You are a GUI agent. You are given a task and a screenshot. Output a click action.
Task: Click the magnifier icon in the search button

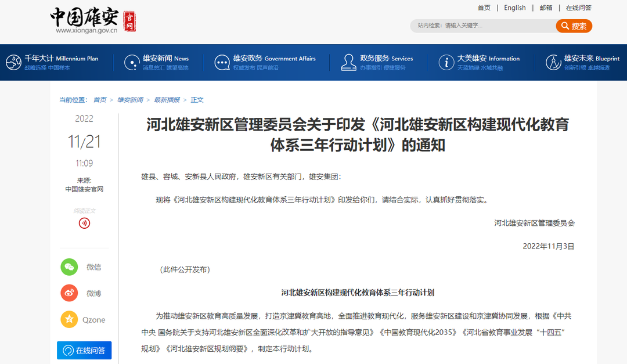point(564,26)
